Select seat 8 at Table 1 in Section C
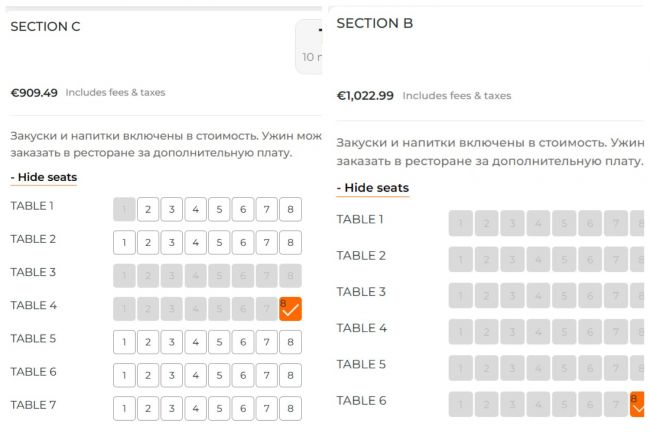This screenshot has width=650, height=433. pos(290,210)
